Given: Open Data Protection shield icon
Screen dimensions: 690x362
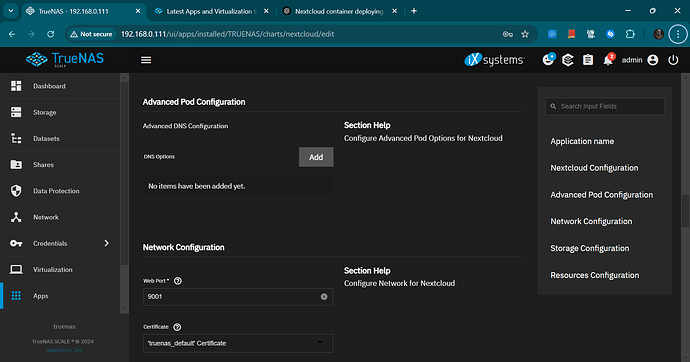Looking at the screenshot, I should [16, 191].
